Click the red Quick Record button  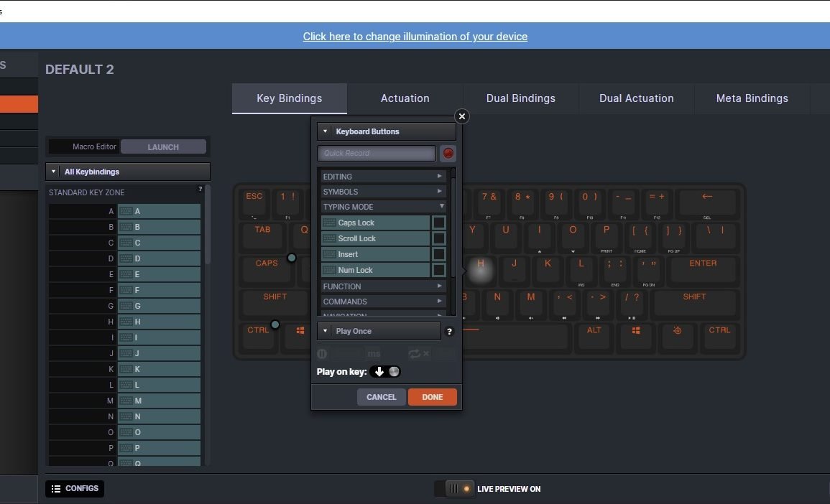(x=448, y=154)
